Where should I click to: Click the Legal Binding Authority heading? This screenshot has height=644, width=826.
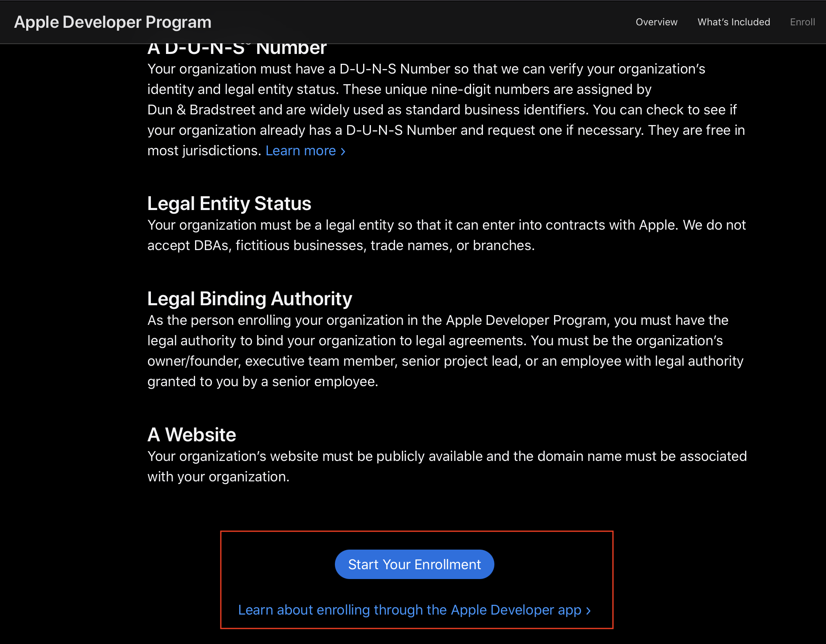pos(249,299)
